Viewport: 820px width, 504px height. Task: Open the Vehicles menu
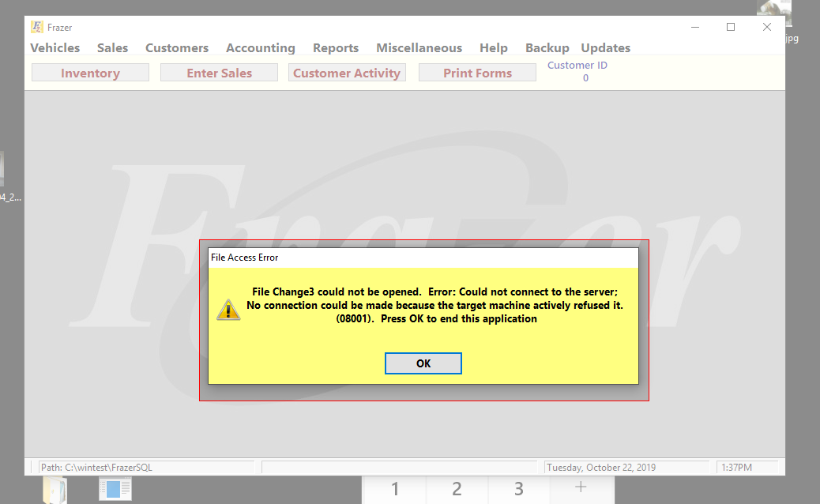pos(55,47)
